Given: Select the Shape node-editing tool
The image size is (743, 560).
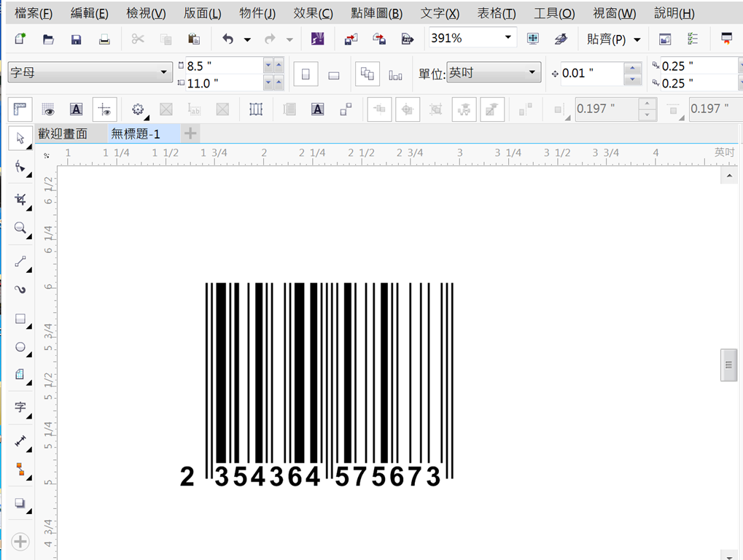Looking at the screenshot, I should (20, 167).
